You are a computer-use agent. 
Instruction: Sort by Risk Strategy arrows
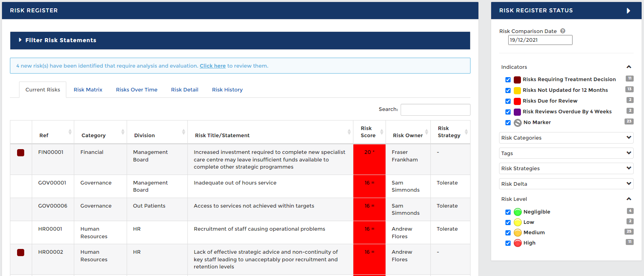[466, 132]
